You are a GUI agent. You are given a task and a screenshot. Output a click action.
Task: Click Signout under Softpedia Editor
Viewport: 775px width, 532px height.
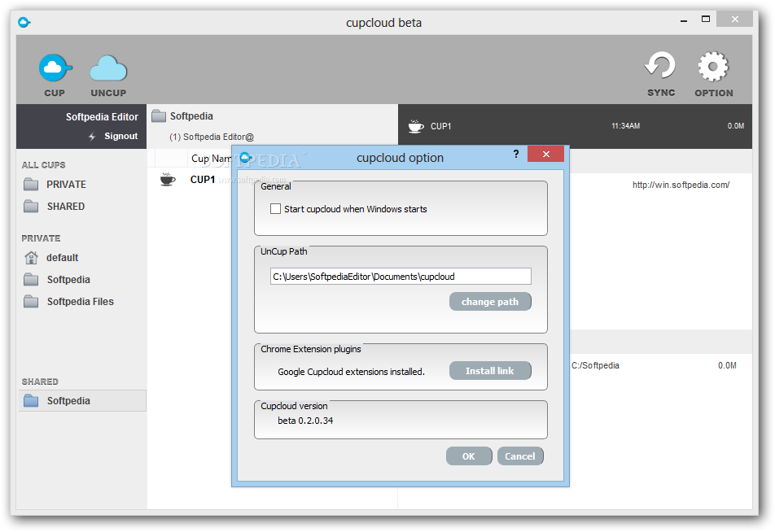click(121, 137)
